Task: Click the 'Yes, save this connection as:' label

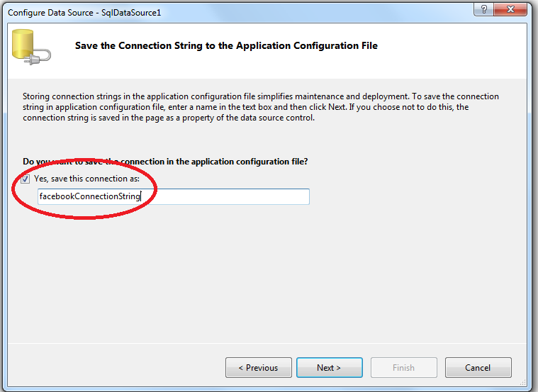Action: click(86, 179)
